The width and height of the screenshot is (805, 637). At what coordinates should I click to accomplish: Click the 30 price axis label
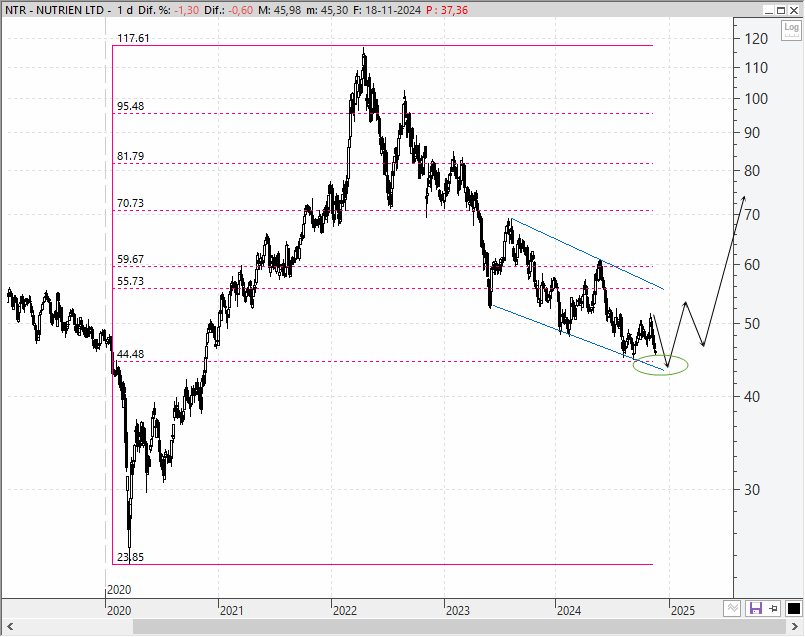(752, 490)
